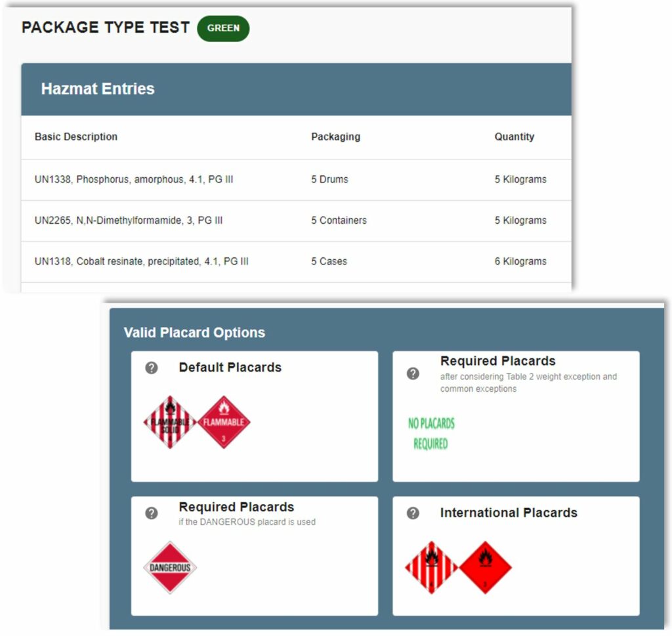Click the DANGEROUS placard image

[x=169, y=567]
